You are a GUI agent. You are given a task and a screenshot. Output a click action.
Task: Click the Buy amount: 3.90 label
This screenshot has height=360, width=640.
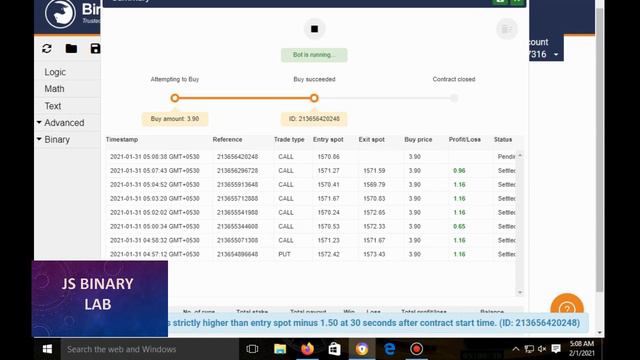point(175,119)
